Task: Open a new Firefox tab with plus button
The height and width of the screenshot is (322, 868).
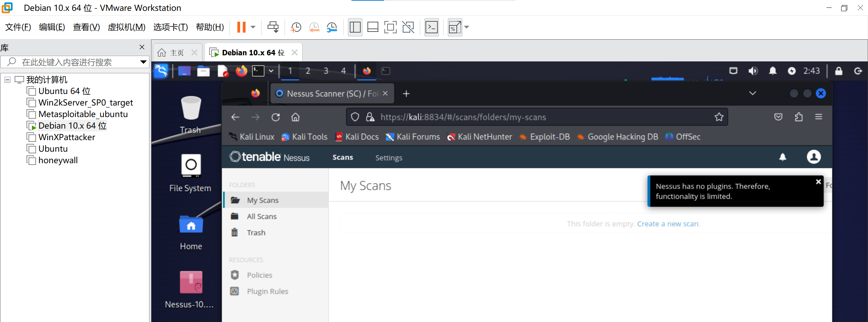Action: tap(406, 94)
